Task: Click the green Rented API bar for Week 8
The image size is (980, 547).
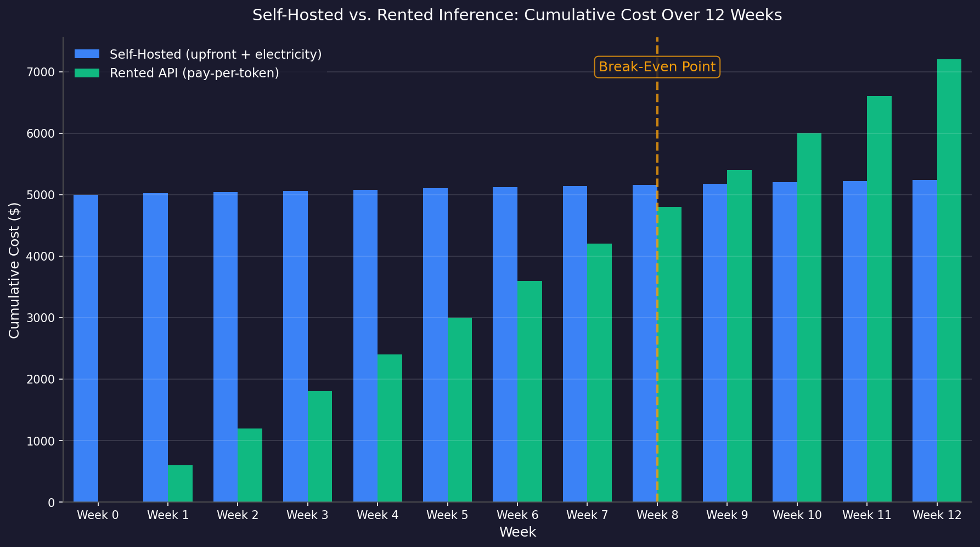Action: click(x=669, y=354)
